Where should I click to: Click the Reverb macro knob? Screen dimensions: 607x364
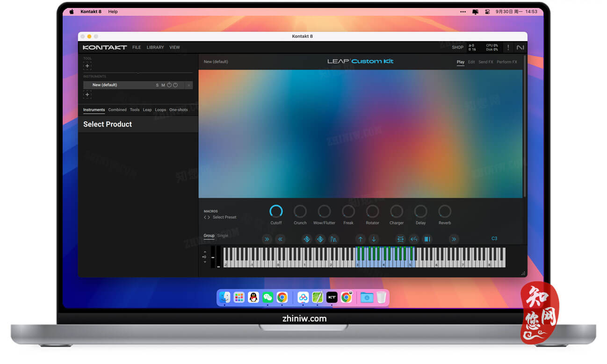click(445, 211)
